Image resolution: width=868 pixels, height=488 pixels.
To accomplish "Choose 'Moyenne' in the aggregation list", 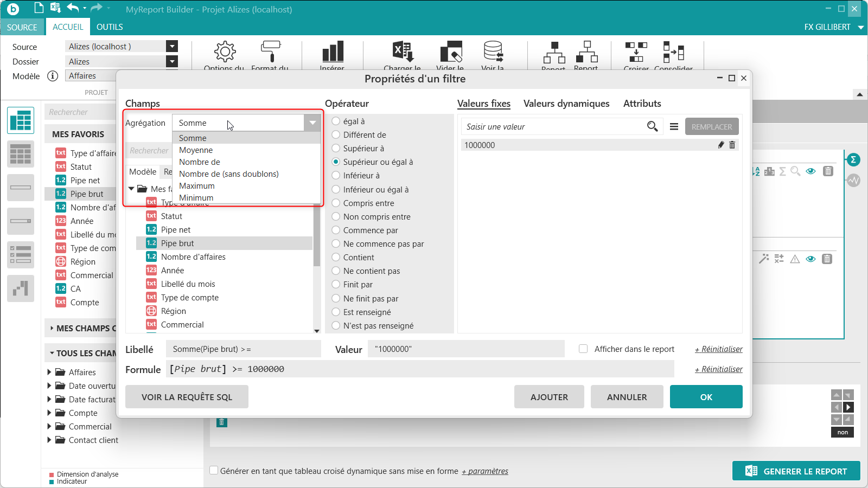I will click(196, 150).
